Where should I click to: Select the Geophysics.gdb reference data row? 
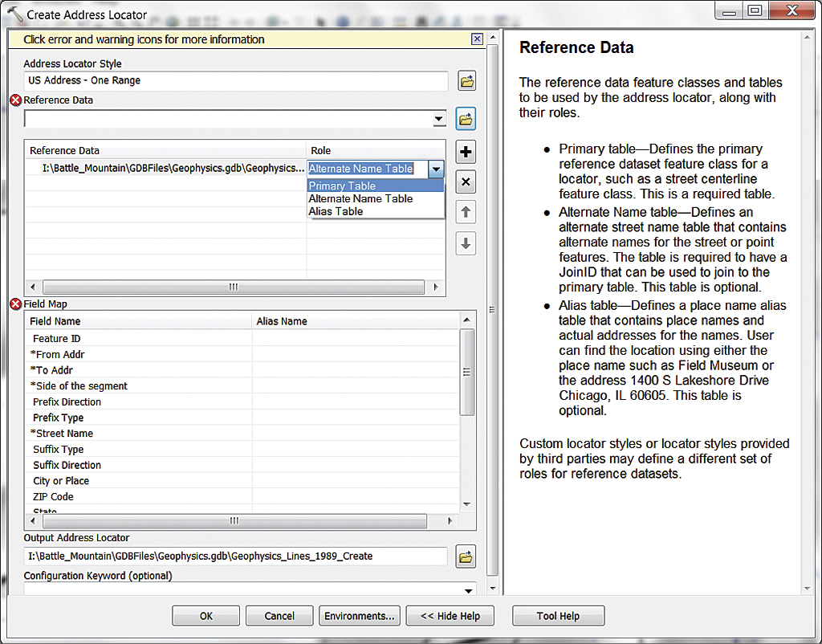pos(166,169)
